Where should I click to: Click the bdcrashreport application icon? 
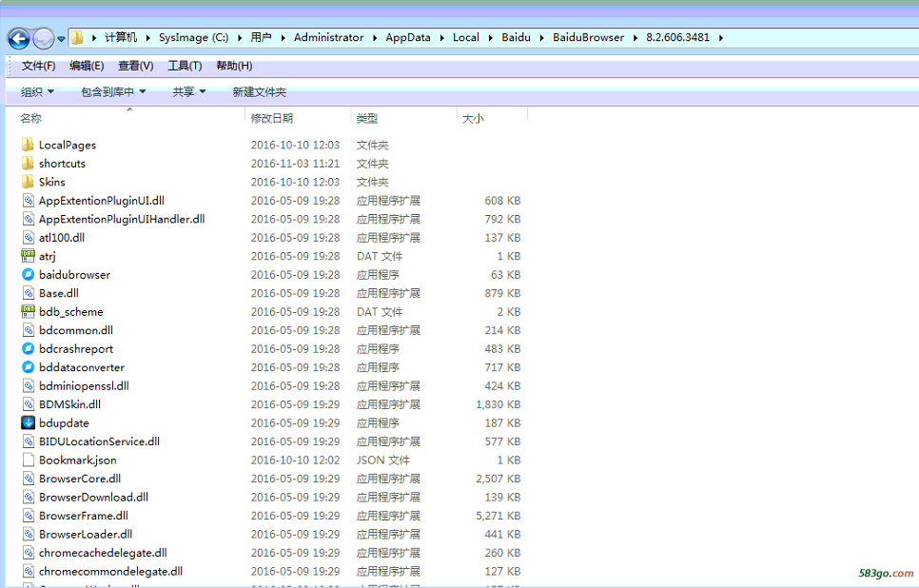coord(29,349)
